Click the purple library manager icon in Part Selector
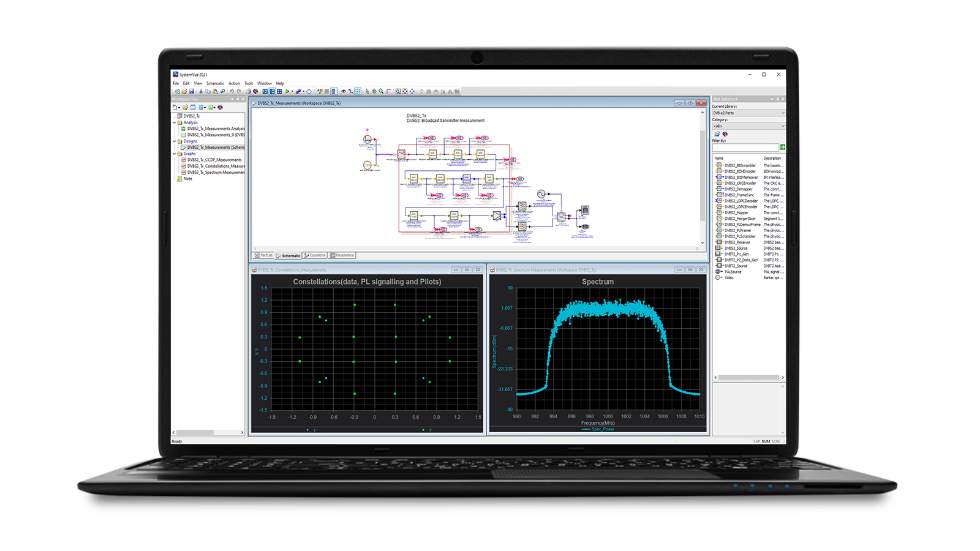This screenshot has width=980, height=551. pos(725,133)
